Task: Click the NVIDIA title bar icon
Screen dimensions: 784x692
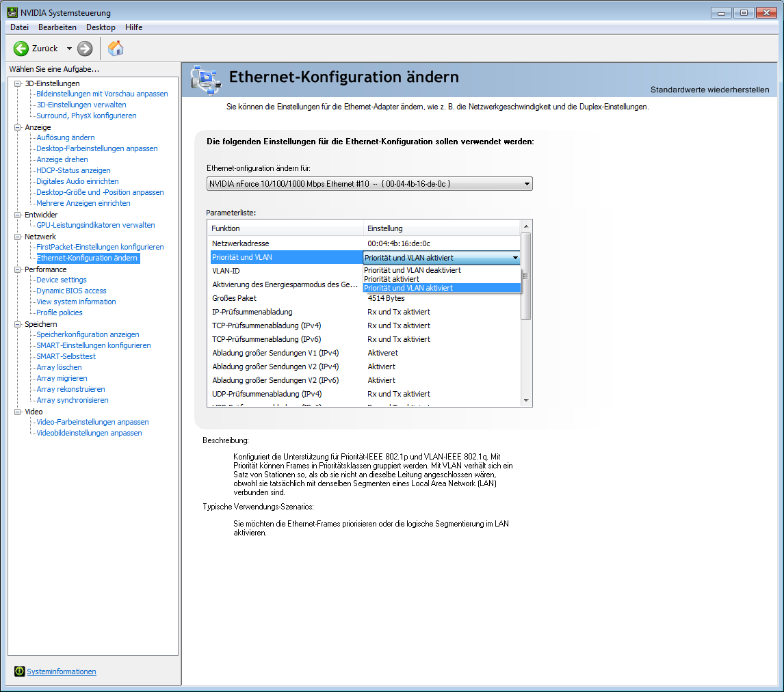Action: [x=12, y=12]
